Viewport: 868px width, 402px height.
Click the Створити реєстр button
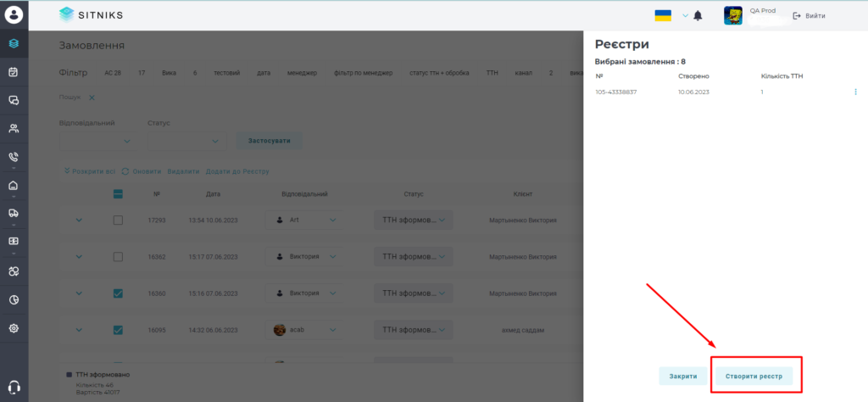pyautogui.click(x=754, y=376)
